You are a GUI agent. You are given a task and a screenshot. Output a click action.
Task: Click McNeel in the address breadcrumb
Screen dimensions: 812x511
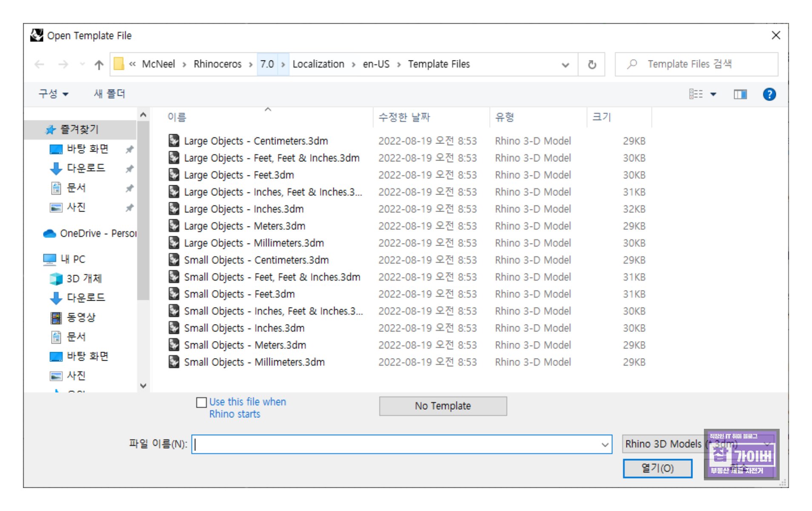click(158, 64)
